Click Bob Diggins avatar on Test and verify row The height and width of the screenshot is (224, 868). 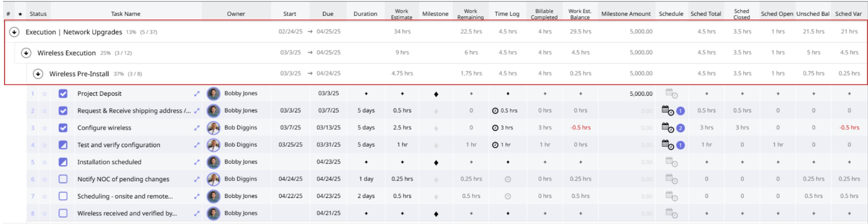coord(213,145)
